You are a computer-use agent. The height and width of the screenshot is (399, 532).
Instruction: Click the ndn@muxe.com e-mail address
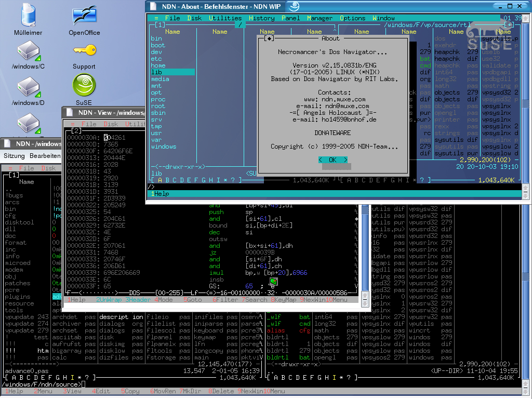(x=348, y=106)
